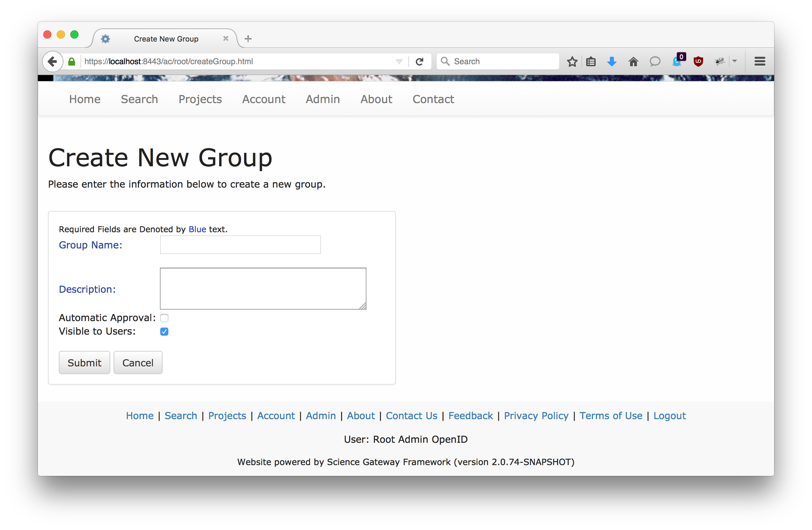Open the Admin navigation menu
Viewport: 812px width, 530px height.
pyautogui.click(x=323, y=99)
